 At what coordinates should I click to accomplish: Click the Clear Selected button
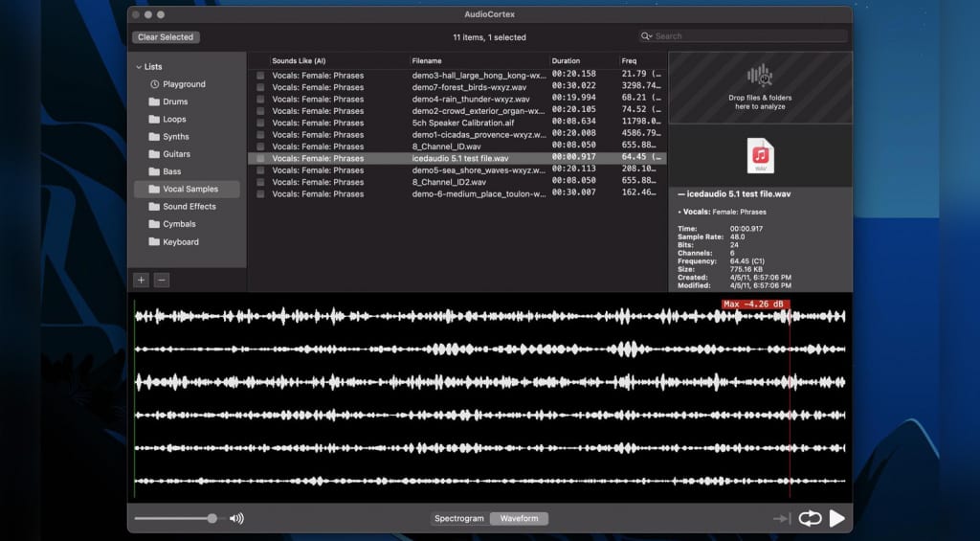166,37
